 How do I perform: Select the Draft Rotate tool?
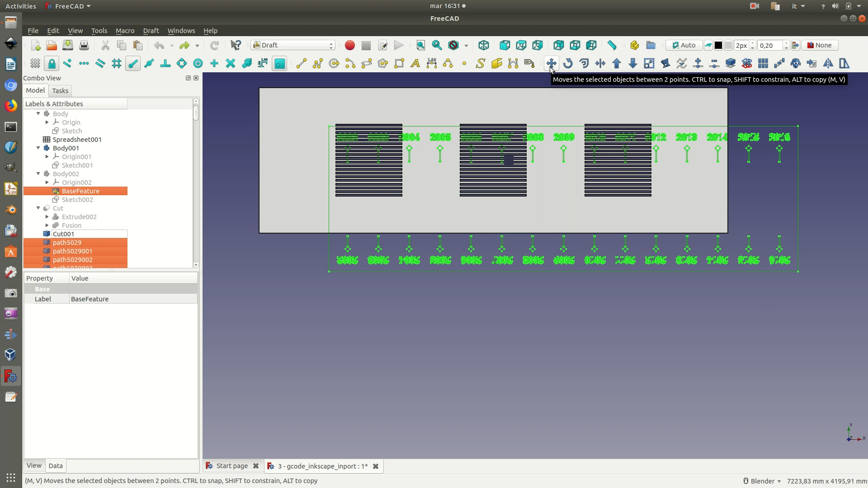[x=568, y=64]
